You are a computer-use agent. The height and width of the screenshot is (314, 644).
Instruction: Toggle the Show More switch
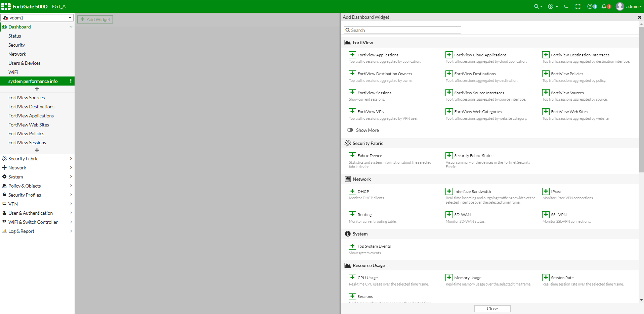pos(350,130)
